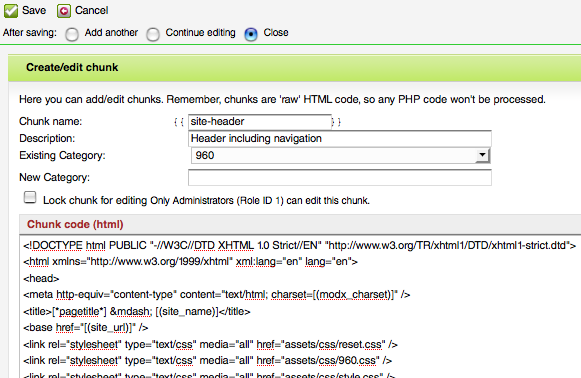581x378 pixels.
Task: Click the meta http-equiv code line
Action: (216, 295)
